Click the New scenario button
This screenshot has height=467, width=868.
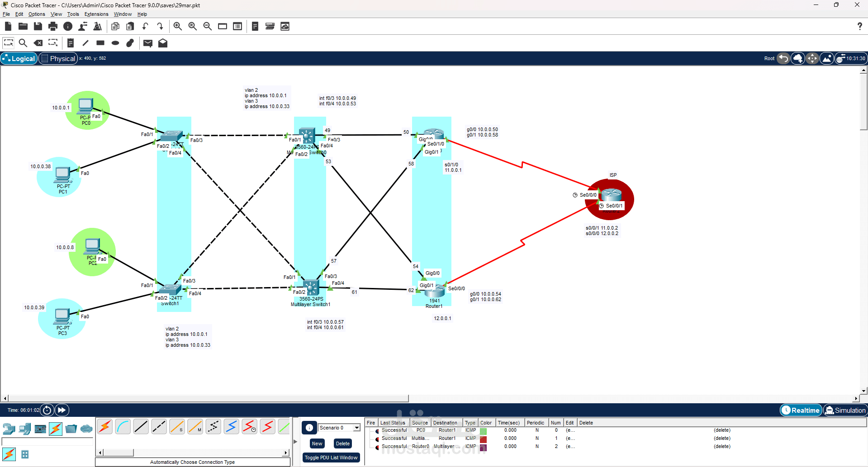317,443
